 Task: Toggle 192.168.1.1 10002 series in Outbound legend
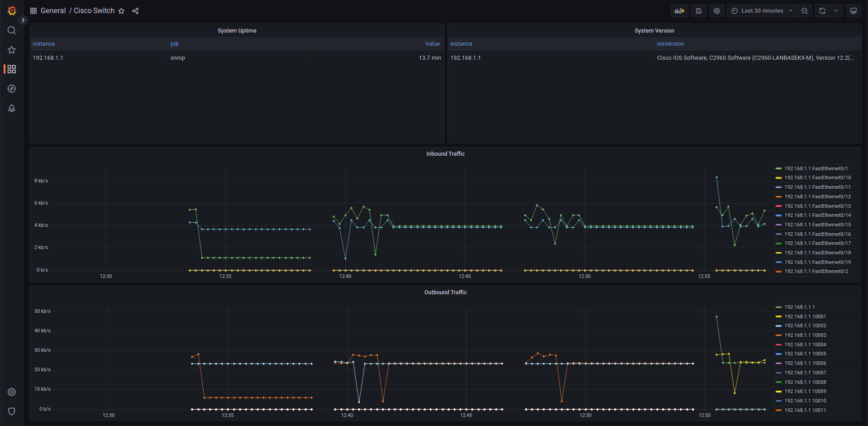[805, 326]
